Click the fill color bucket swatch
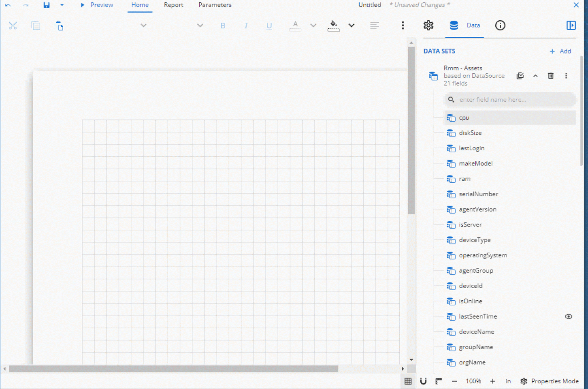This screenshot has width=588, height=389. click(334, 26)
